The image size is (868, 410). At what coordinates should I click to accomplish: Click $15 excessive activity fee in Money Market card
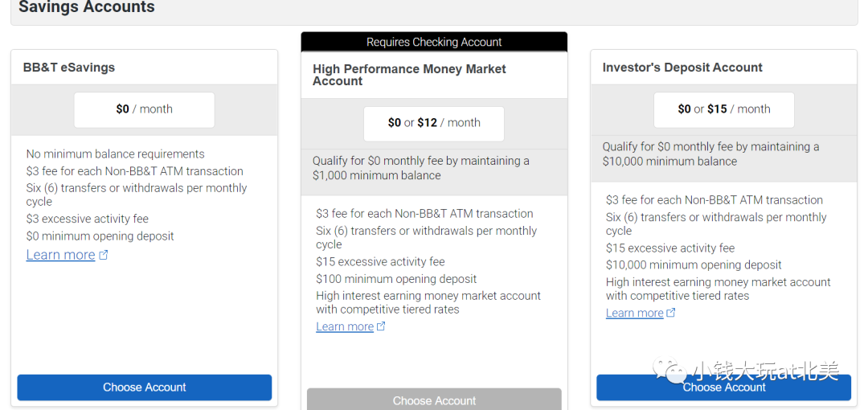(x=380, y=261)
